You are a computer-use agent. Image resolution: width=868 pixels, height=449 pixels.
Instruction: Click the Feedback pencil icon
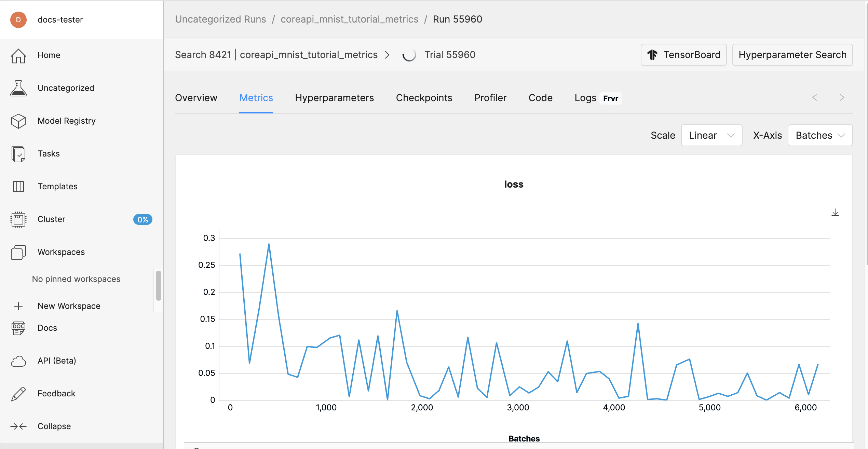click(x=18, y=394)
